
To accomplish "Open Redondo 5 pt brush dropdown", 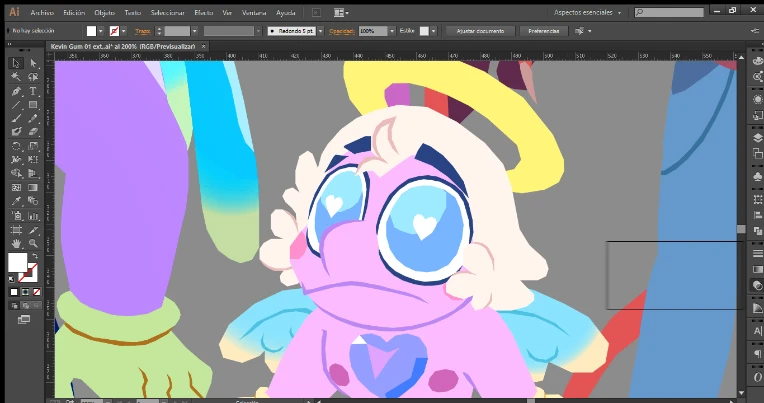I will tap(320, 31).
